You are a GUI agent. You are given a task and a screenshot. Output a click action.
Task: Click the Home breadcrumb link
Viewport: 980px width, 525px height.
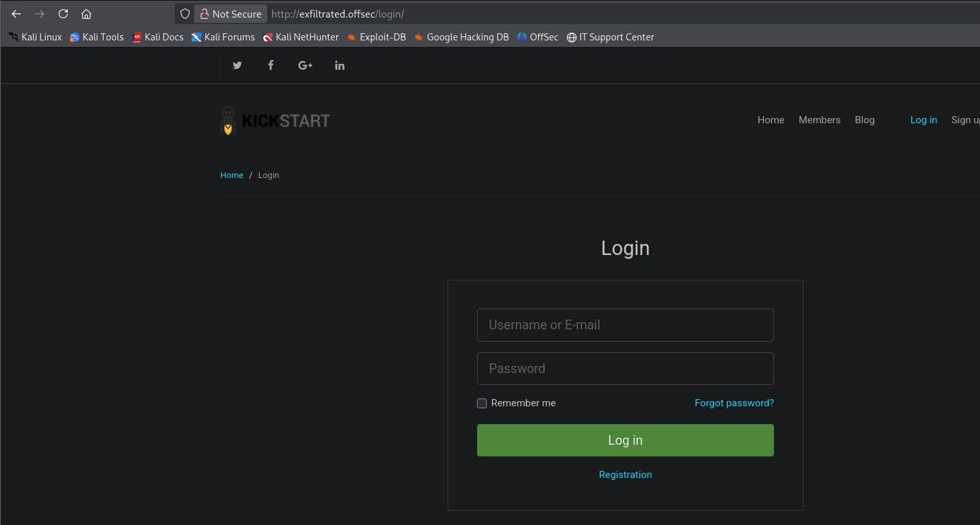(232, 175)
